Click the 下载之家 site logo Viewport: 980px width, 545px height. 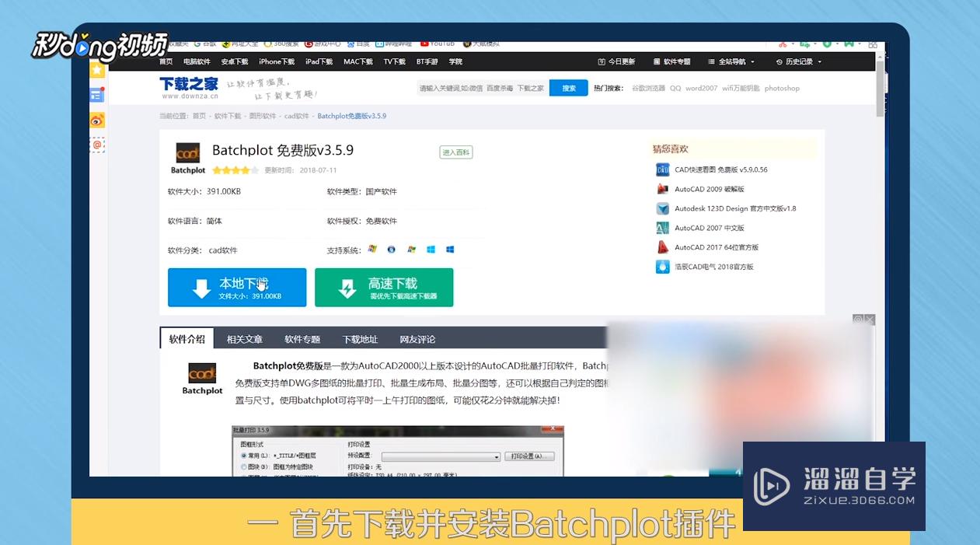pyautogui.click(x=189, y=87)
